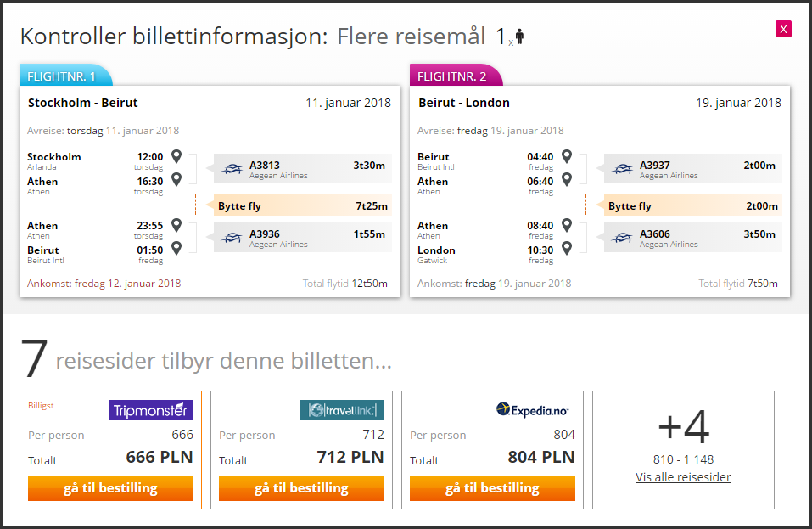
Task: Click the Tripmonster logo
Action: tap(151, 410)
